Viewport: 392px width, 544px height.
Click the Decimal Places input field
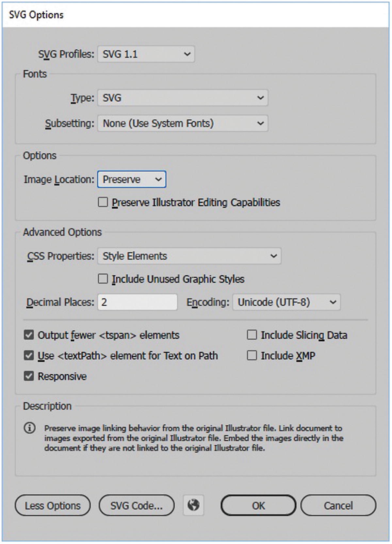(x=137, y=302)
